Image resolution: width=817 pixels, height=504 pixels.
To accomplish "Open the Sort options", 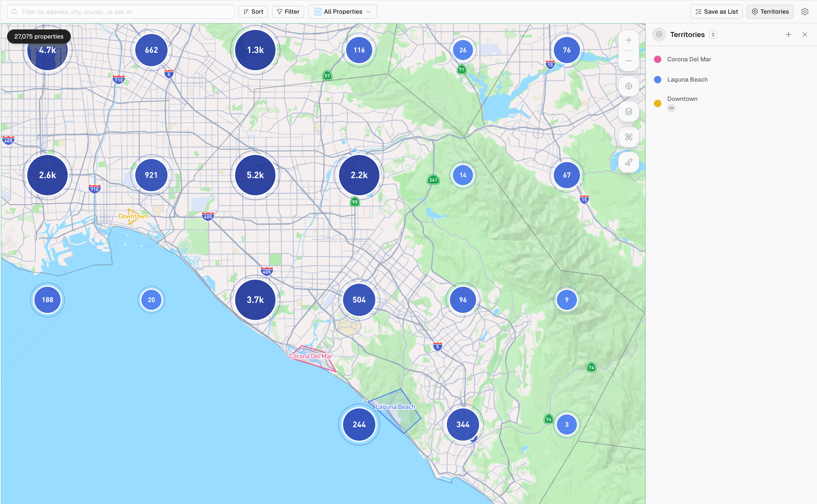I will click(x=253, y=11).
